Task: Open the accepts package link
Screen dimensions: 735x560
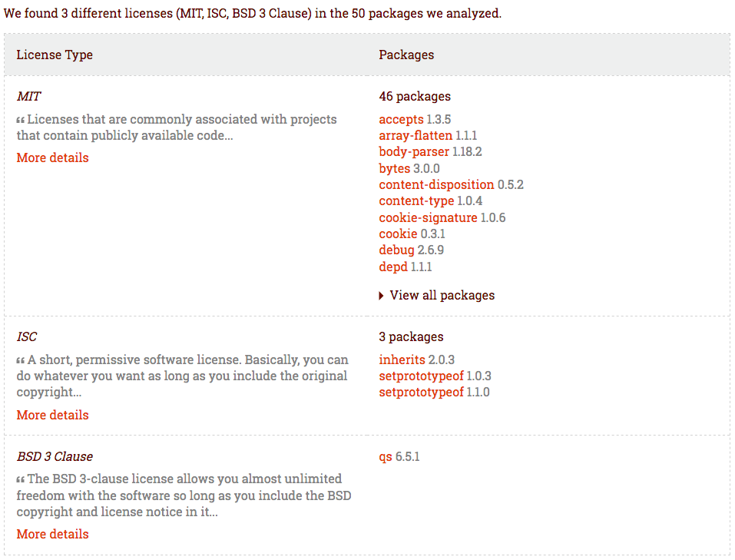Action: pos(401,119)
